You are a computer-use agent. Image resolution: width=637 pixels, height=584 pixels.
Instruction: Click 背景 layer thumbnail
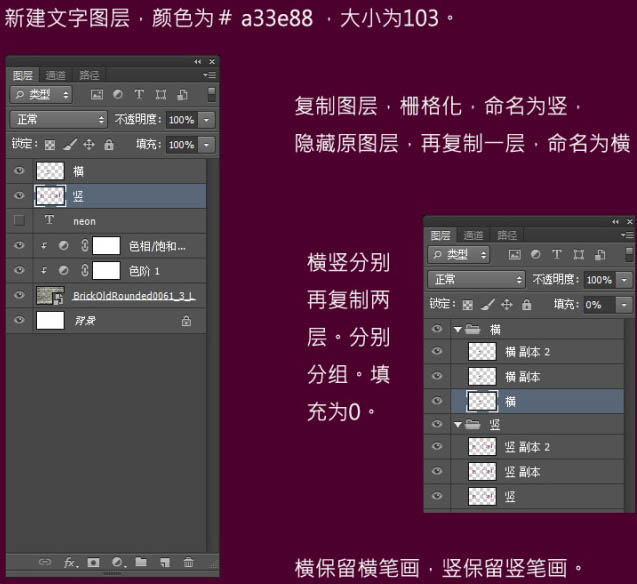50,320
